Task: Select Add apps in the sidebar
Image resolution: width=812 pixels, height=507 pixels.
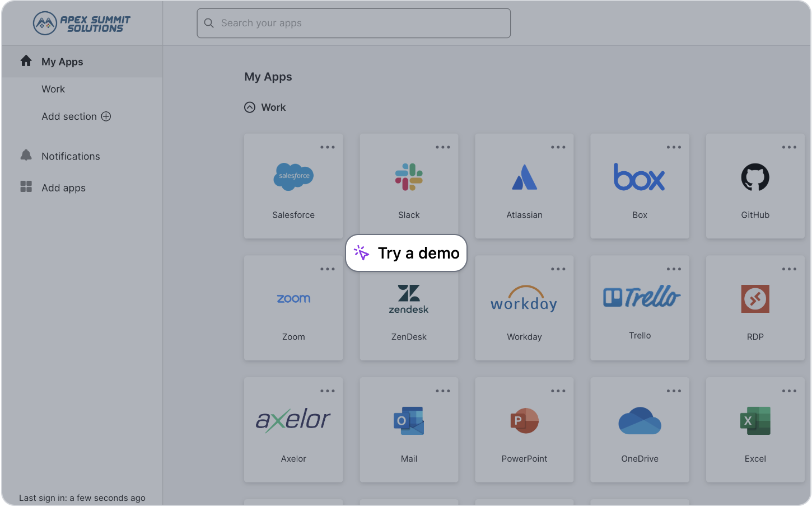Action: (x=63, y=188)
